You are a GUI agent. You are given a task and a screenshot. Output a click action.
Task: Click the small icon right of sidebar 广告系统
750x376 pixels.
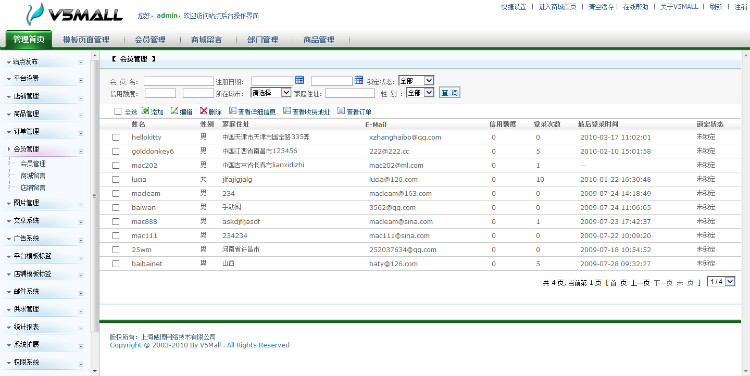pyautogui.click(x=81, y=240)
